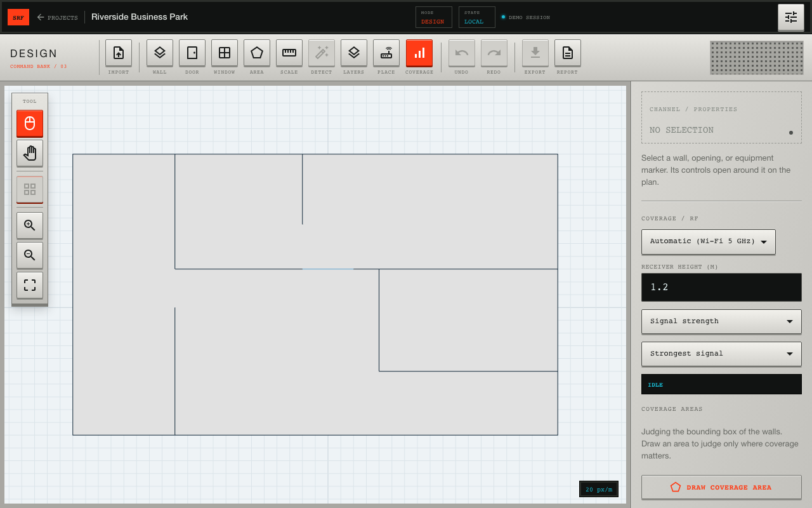Open the Automatic (Wi-Fi 5 GHz) dropdown
The image size is (812, 508).
tap(709, 242)
